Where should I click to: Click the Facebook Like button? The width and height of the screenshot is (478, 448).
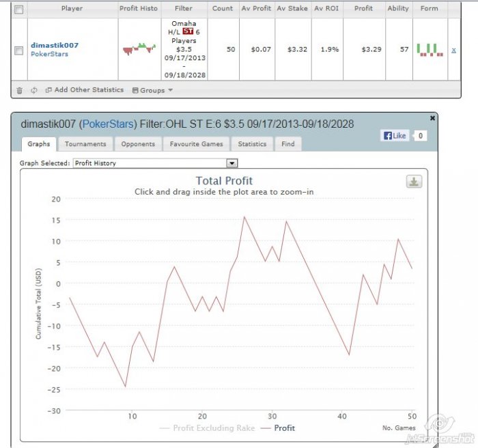[395, 136]
